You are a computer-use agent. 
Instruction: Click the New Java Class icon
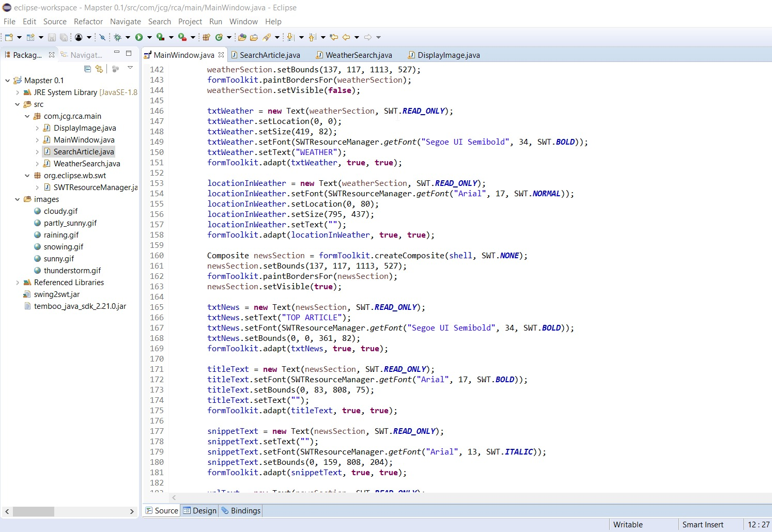click(219, 37)
